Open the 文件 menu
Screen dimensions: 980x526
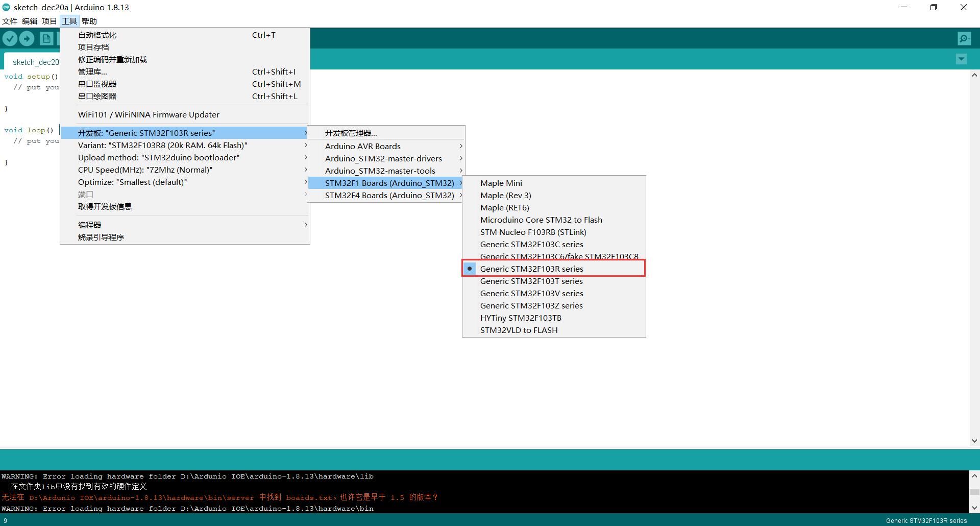point(10,21)
